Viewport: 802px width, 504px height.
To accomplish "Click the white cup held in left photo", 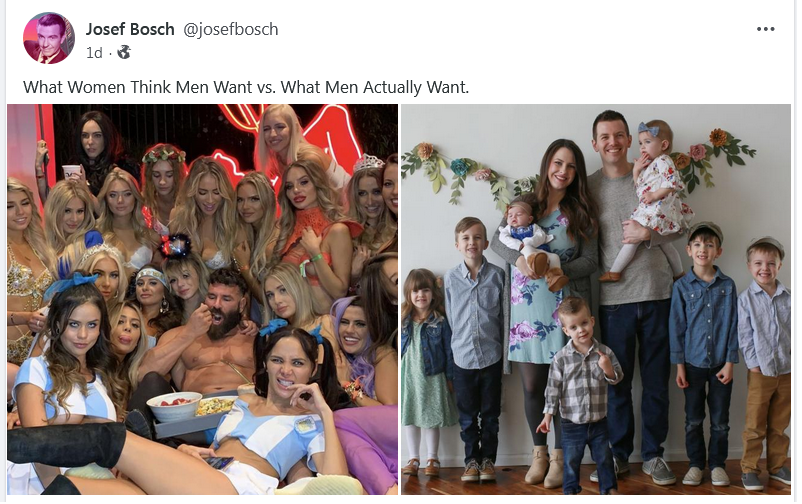I will (72, 172).
